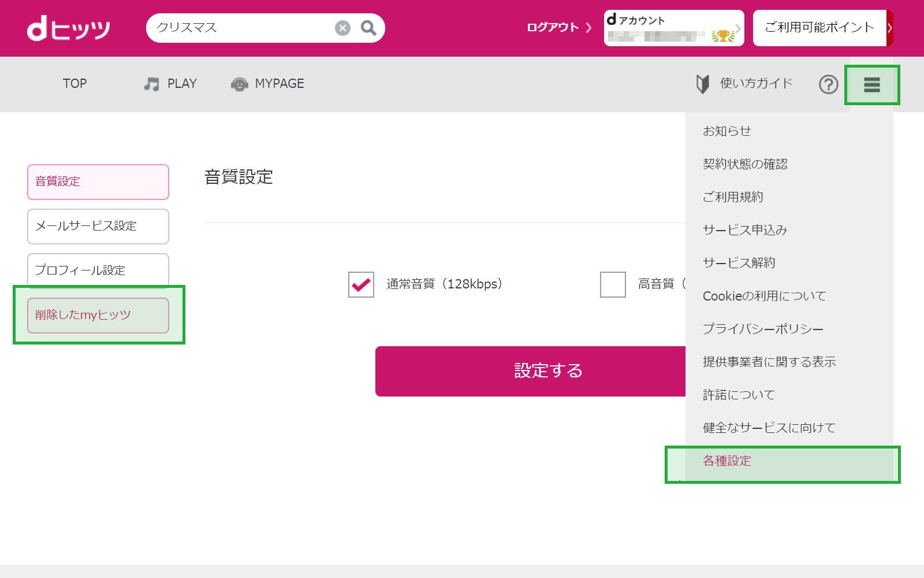
Task: Select メールサービス設定 in the sidebar
Action: [98, 227]
